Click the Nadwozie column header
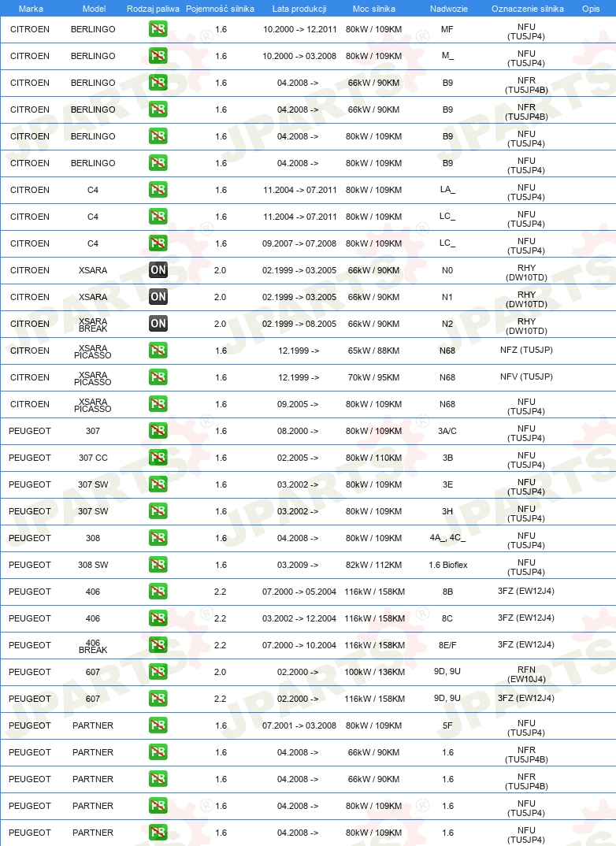 click(x=449, y=9)
